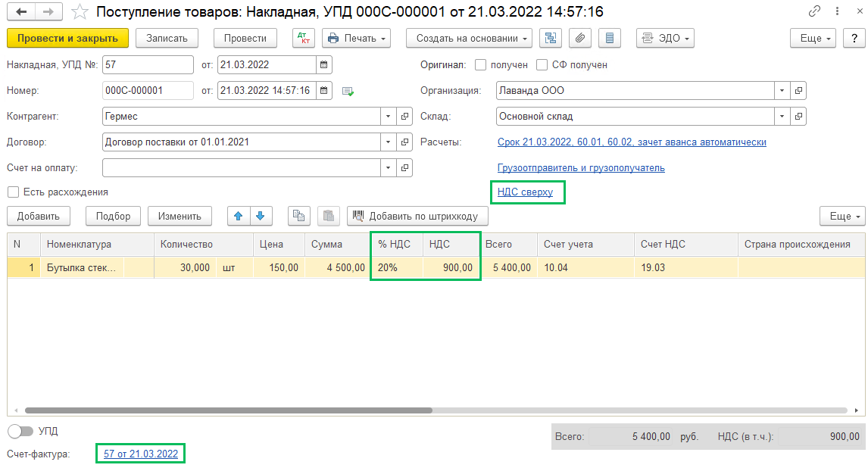868x468 pixels.
Task: Enable the СФ получен checkbox
Action: [542, 65]
